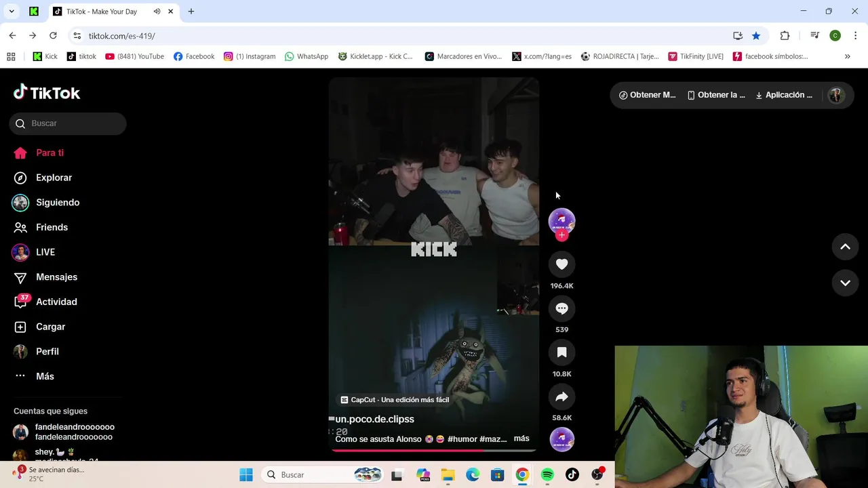Screen dimensions: 868x488
Task: Open File Explorer from the taskbar
Action: 448,474
